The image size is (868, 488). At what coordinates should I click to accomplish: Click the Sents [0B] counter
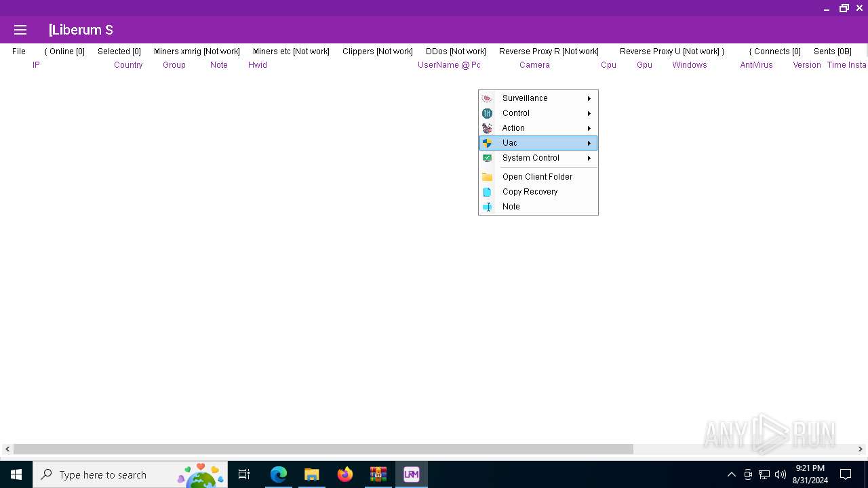coord(833,52)
